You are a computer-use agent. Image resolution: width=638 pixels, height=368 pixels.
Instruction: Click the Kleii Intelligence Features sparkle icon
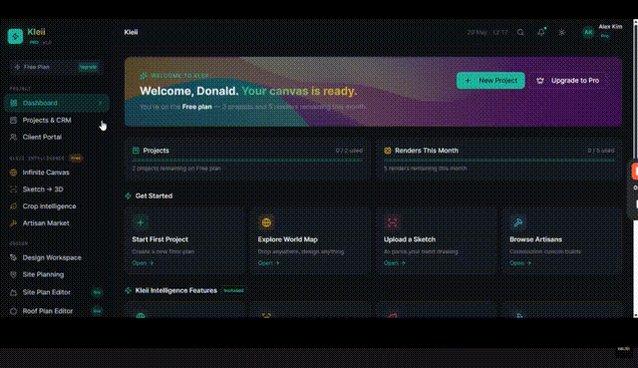coord(128,290)
